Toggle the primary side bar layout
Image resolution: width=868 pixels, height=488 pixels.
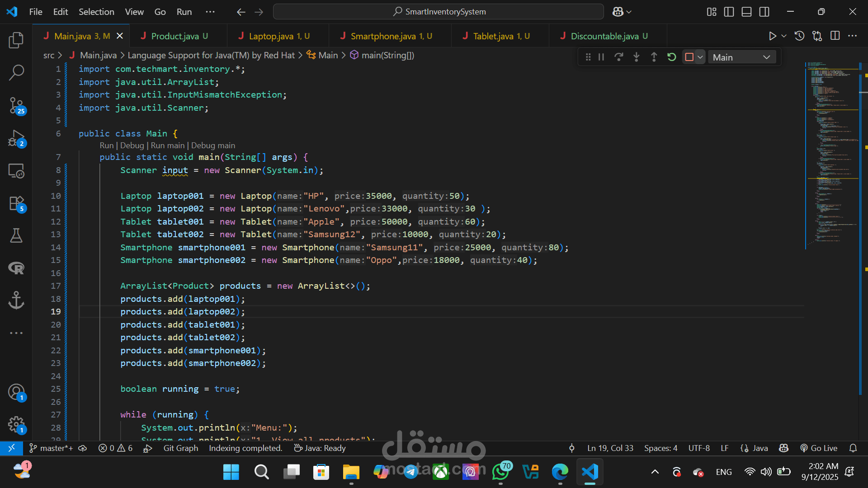click(x=729, y=12)
